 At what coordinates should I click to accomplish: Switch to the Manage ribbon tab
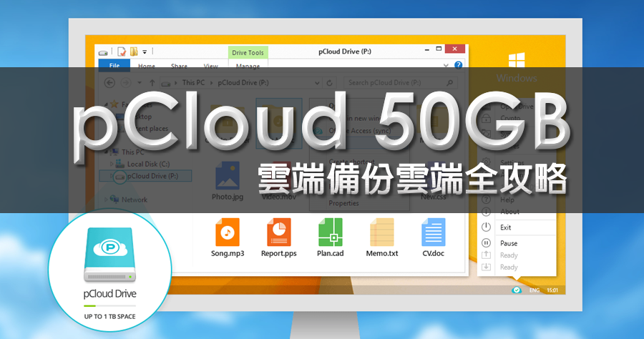[248, 66]
